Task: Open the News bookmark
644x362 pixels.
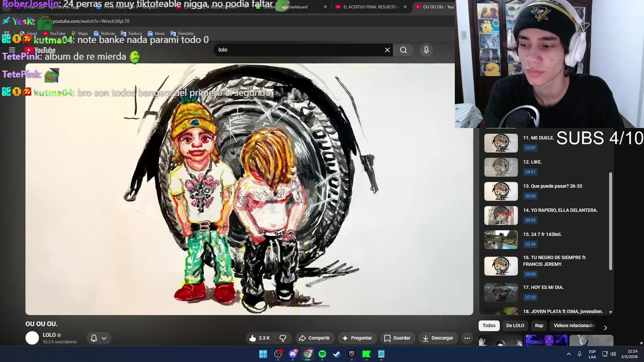Action: (x=156, y=34)
